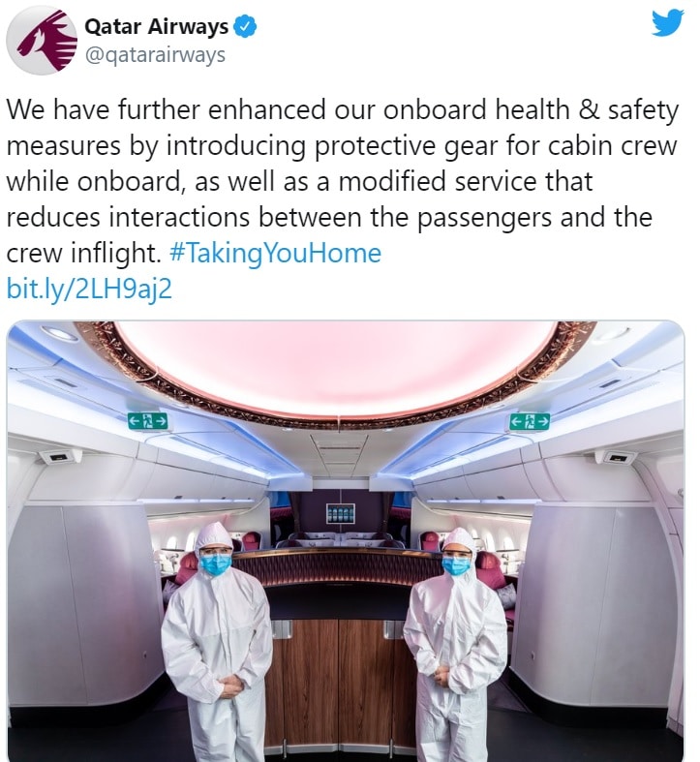Image resolution: width=700 pixels, height=762 pixels.
Task: Click the right crew member in white suit
Action: (454, 644)
